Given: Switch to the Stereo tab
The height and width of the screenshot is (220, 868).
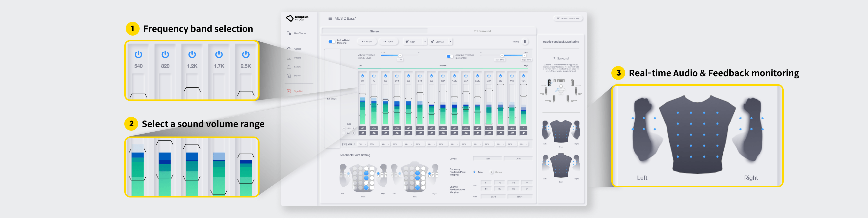Looking at the screenshot, I should coord(374,31).
